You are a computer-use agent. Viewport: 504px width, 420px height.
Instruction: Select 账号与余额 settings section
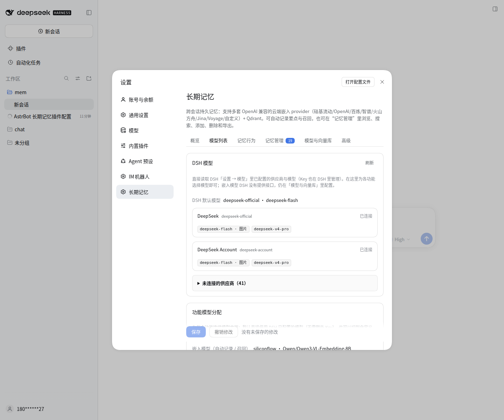point(145,100)
